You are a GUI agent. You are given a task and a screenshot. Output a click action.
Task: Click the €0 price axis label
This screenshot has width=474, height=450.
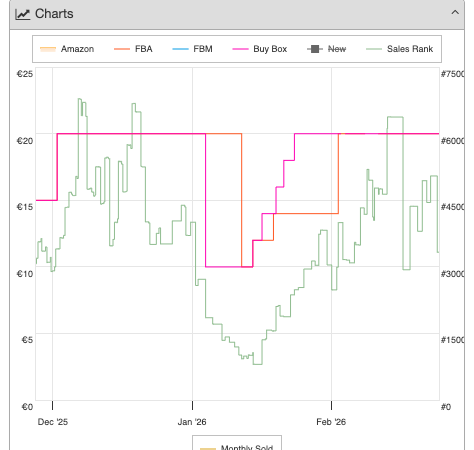click(x=27, y=407)
